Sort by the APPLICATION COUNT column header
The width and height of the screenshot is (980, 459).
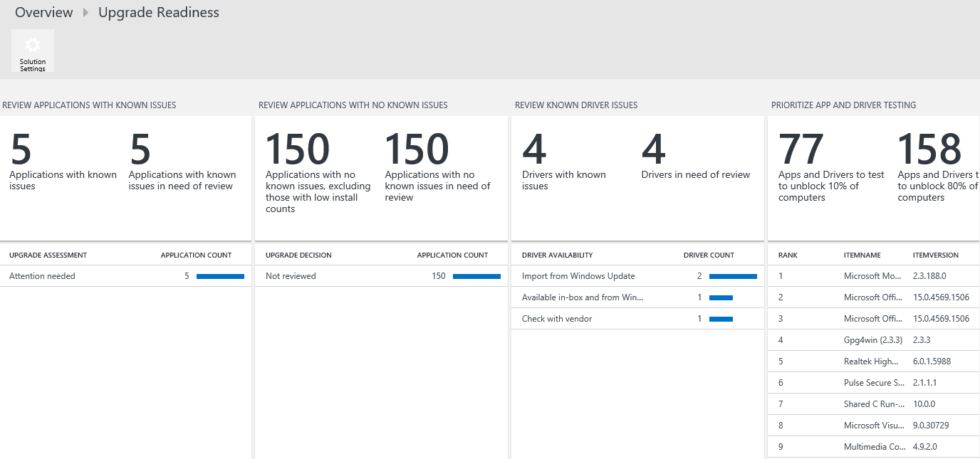coord(196,255)
